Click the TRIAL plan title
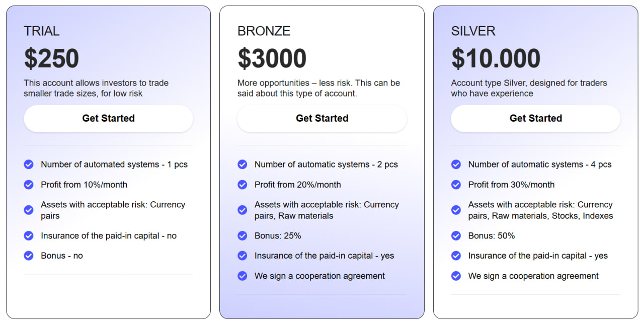Viewport: 644px width, 323px height. click(42, 31)
